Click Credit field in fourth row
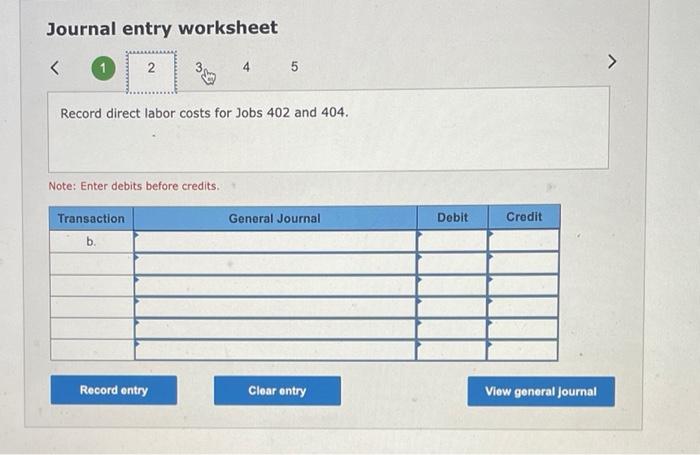The height and width of the screenshot is (455, 700). [x=523, y=307]
